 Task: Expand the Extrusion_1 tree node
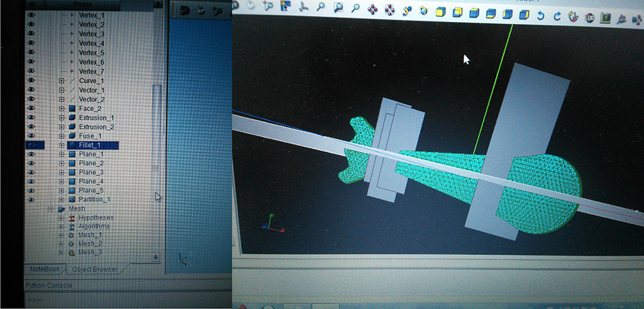[x=62, y=118]
